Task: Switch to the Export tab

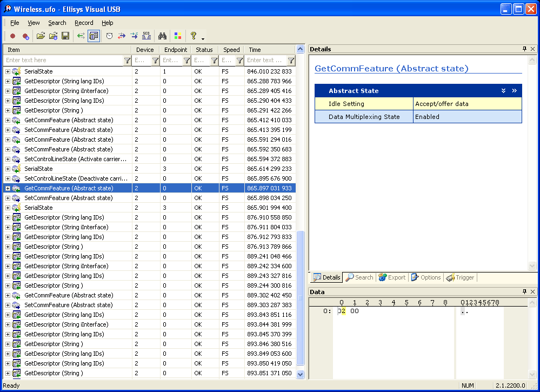Action: pos(392,277)
